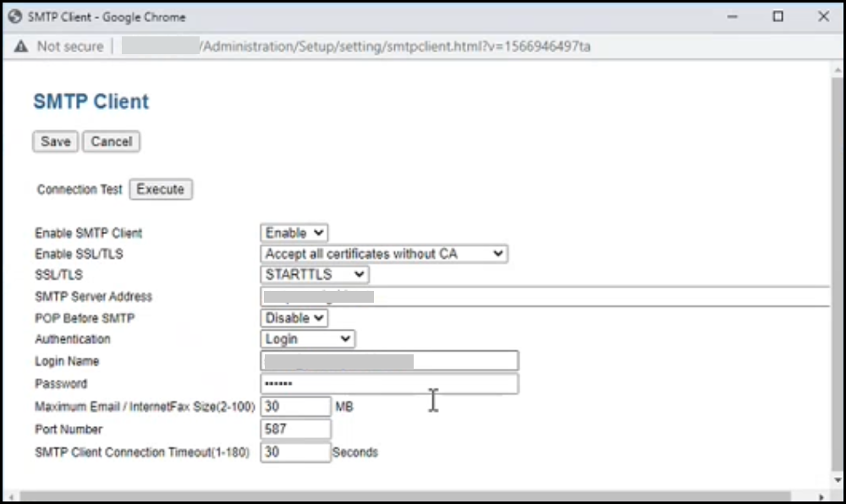Image resolution: width=846 pixels, height=504 pixels.
Task: Select the Login Name field
Action: tap(389, 360)
